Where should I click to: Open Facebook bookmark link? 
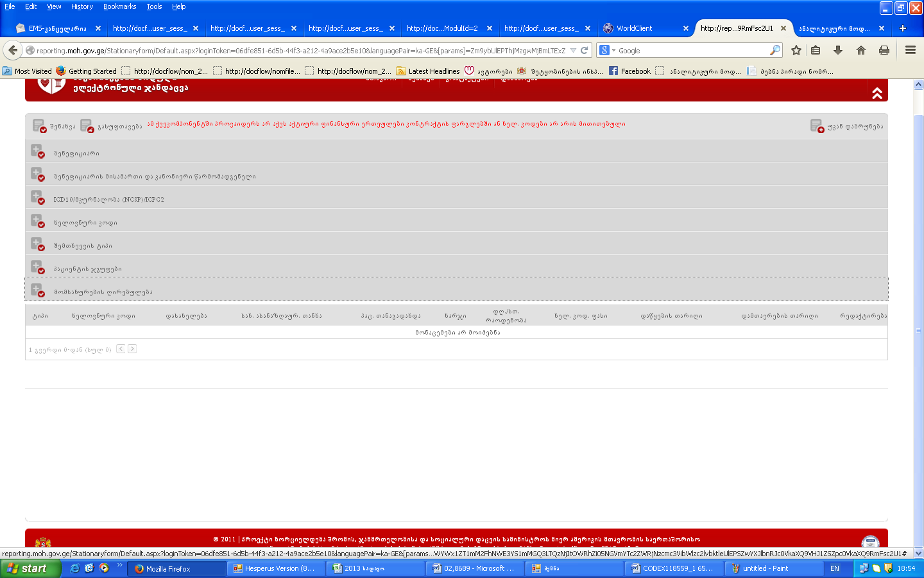click(629, 71)
